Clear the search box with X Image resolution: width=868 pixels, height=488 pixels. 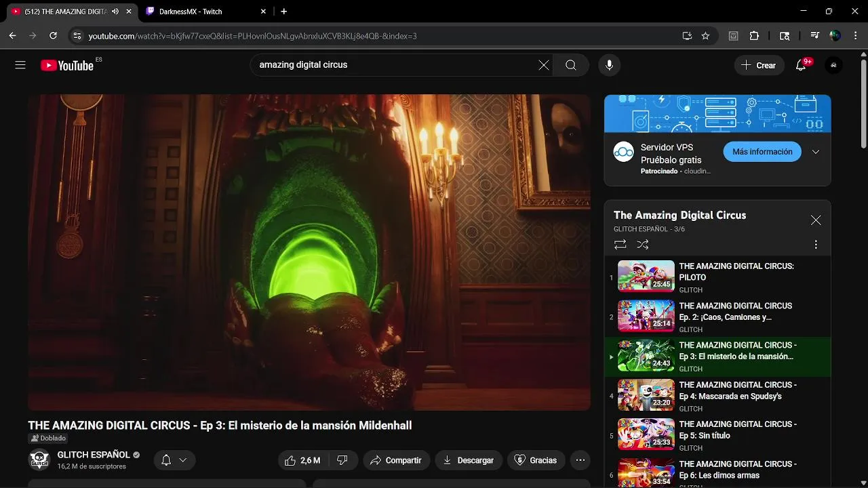544,65
